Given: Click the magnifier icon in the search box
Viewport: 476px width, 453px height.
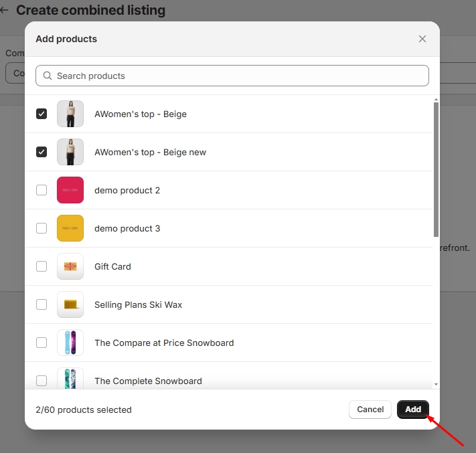Looking at the screenshot, I should click(x=48, y=76).
